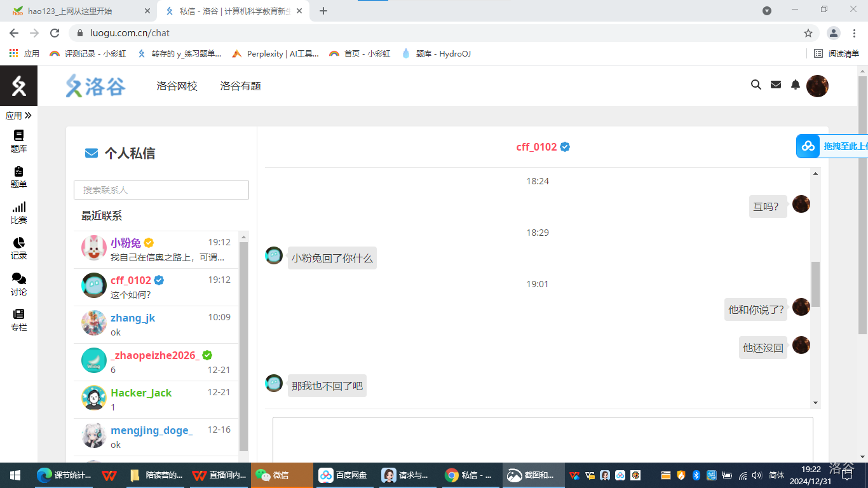
Task: Open 专栏 column sidebar icon
Action: [x=18, y=320]
